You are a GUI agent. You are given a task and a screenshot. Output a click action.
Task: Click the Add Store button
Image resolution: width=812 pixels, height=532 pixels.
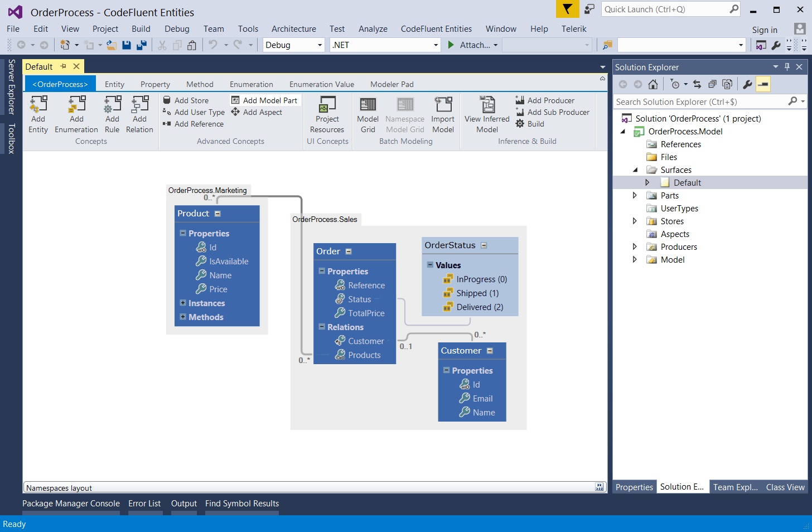191,100
